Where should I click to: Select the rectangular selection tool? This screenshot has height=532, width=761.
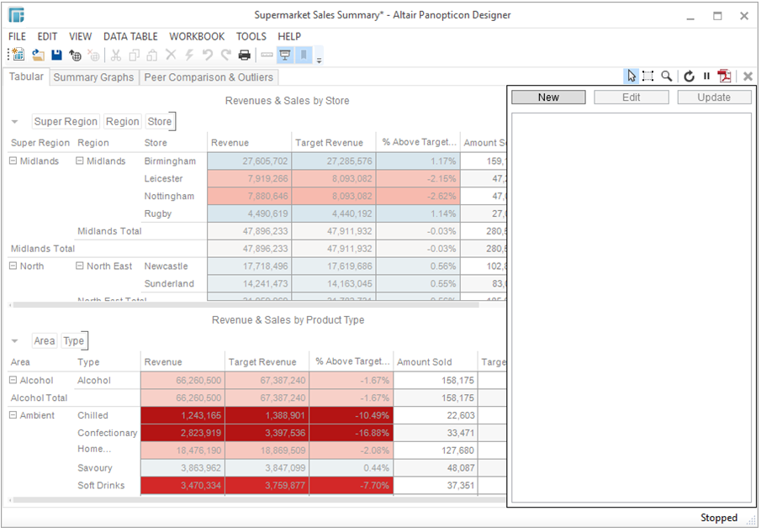click(648, 76)
